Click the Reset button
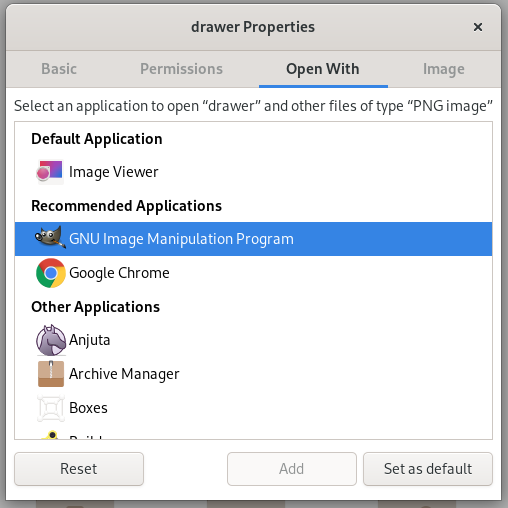 (79, 469)
